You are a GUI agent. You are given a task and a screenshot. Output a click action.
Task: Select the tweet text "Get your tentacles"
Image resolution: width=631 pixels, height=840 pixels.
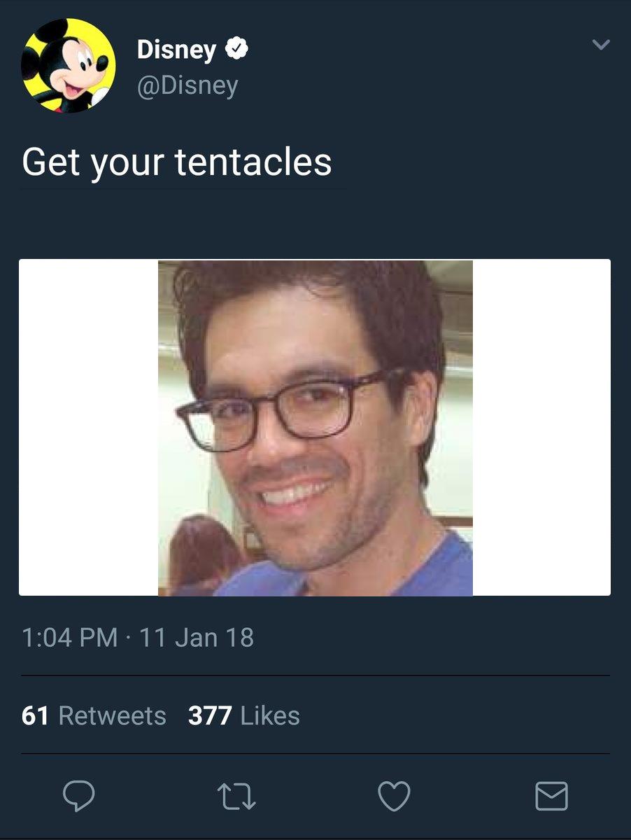pos(177,162)
